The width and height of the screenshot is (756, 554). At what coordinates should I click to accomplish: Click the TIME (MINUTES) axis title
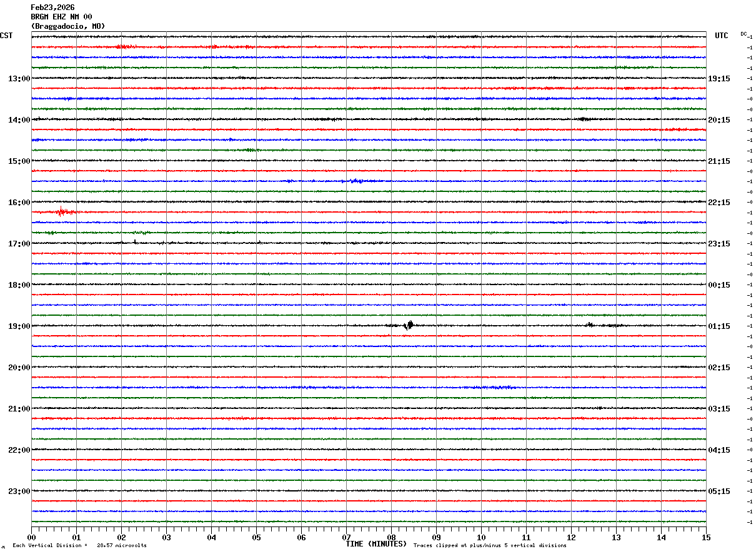376,544
